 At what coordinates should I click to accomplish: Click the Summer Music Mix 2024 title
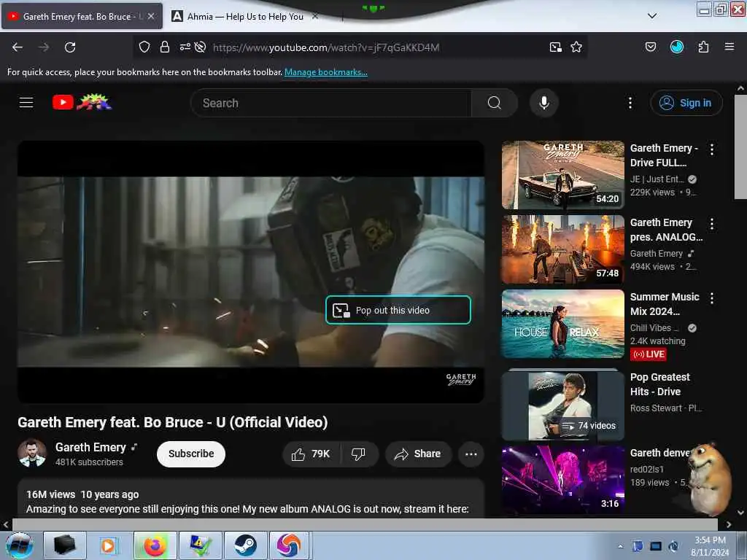tap(665, 304)
